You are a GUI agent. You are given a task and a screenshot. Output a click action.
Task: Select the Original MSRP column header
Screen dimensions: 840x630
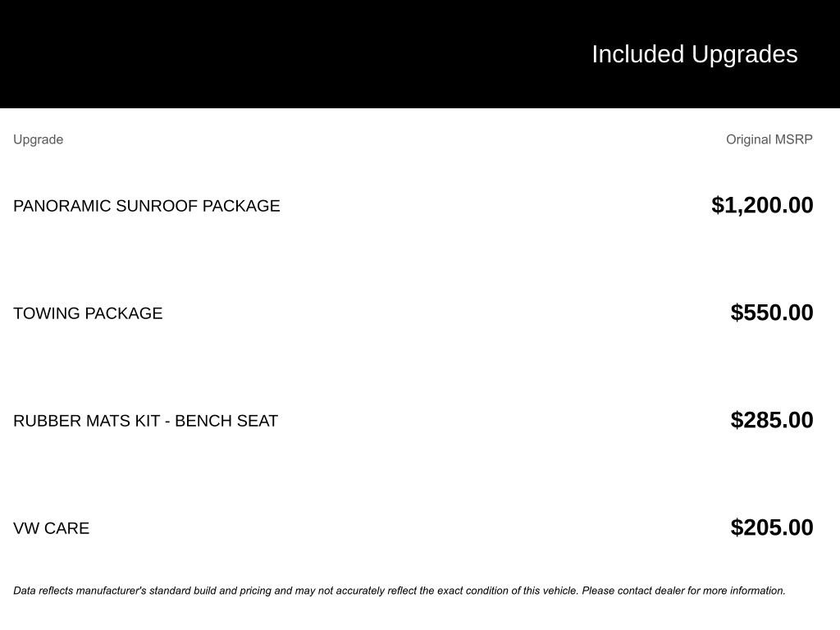pyautogui.click(x=769, y=139)
